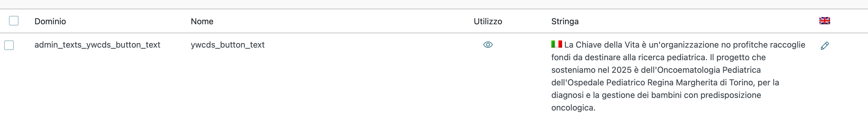This screenshot has width=868, height=124.
Task: Sort by the Nome column header
Action: click(x=202, y=21)
